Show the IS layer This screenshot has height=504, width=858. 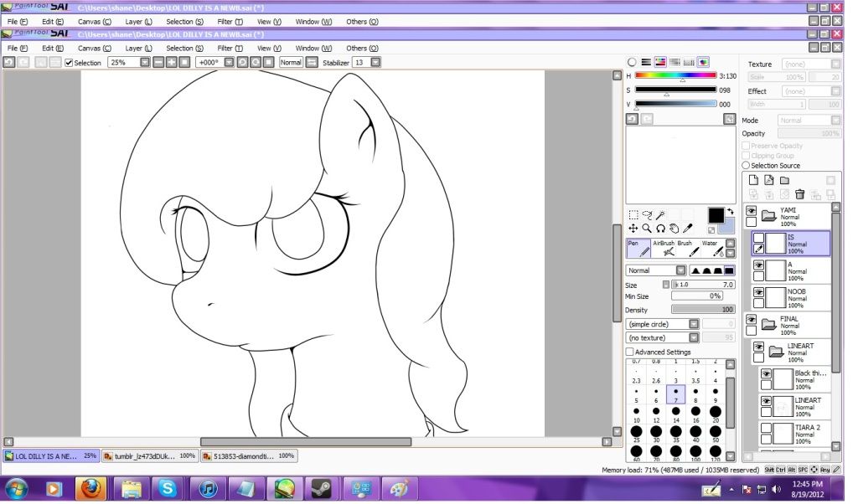coord(758,239)
